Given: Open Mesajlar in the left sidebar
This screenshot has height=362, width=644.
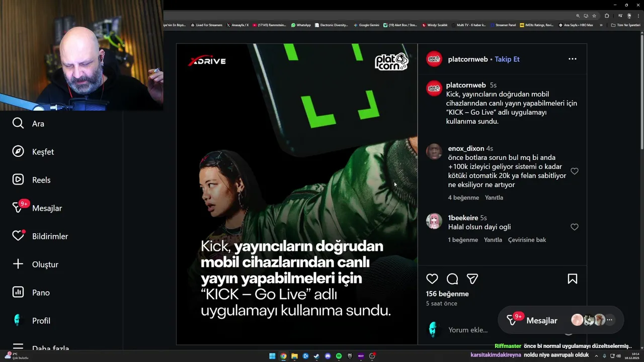Looking at the screenshot, I should (x=37, y=208).
